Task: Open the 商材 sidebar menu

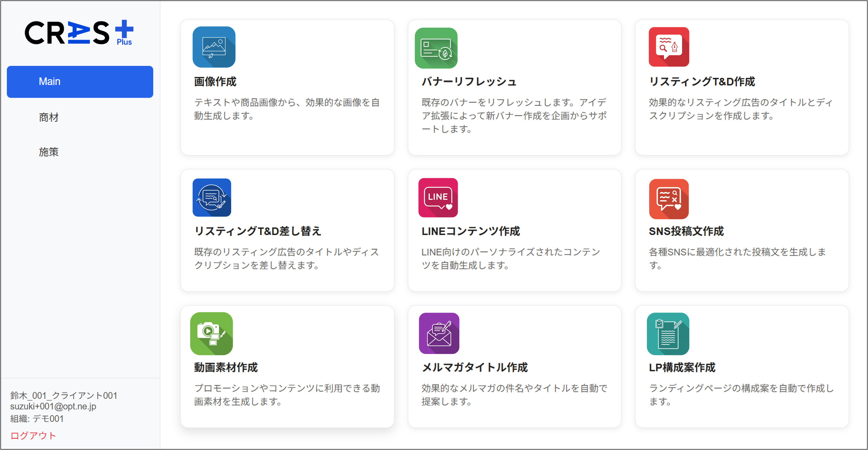Action: point(49,117)
